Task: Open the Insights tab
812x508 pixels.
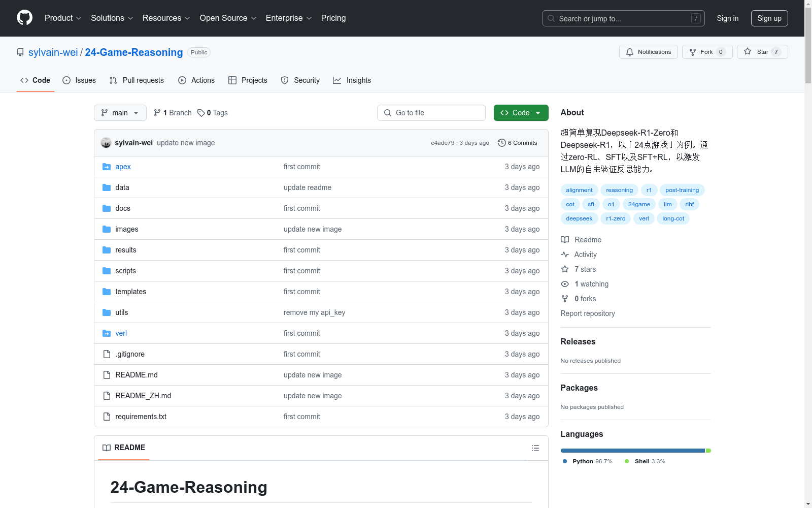Action: click(x=352, y=80)
